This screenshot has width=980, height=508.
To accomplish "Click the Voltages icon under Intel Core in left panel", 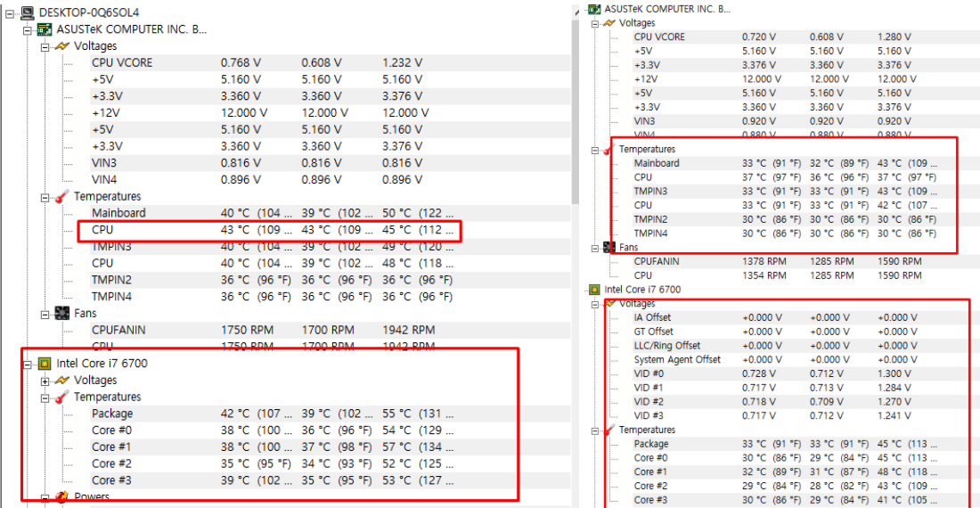I will tap(61, 380).
